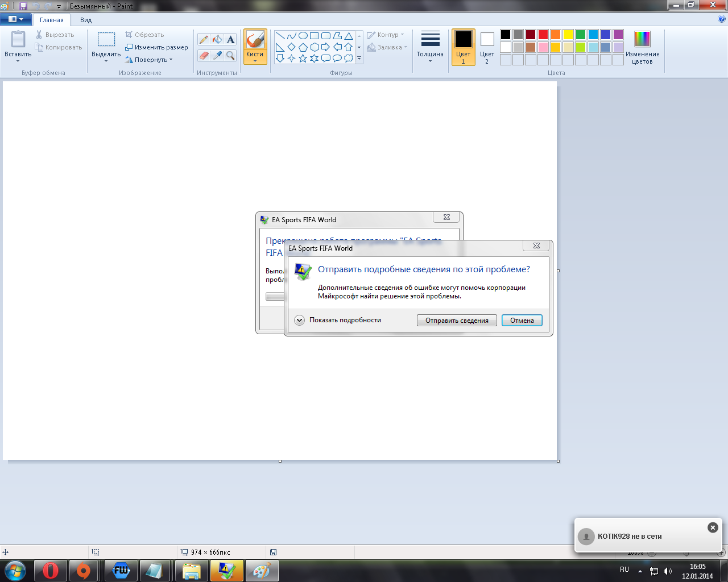Choose the Diamond shape

291,47
